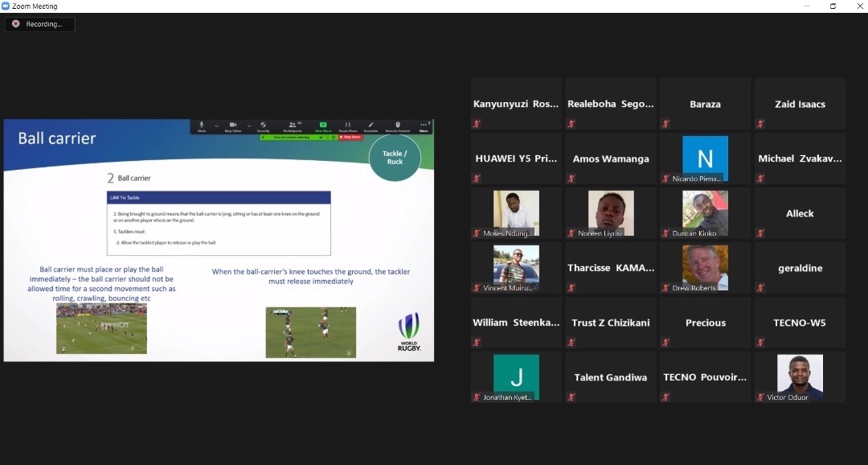Open video options arrow beside Stop Video
The width and height of the screenshot is (868, 465).
click(249, 126)
